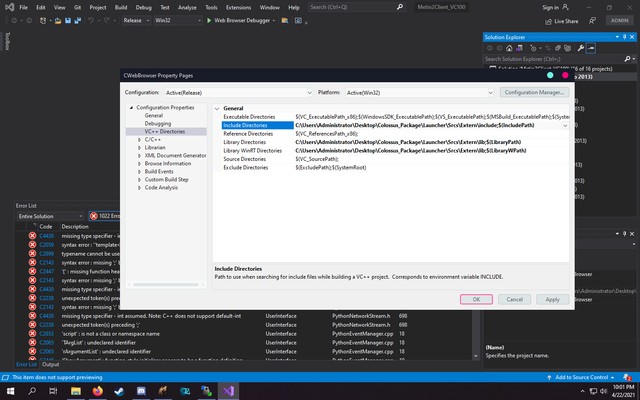Expand the Build Events node
Screen dimensions: 640x400
pyautogui.click(x=139, y=171)
